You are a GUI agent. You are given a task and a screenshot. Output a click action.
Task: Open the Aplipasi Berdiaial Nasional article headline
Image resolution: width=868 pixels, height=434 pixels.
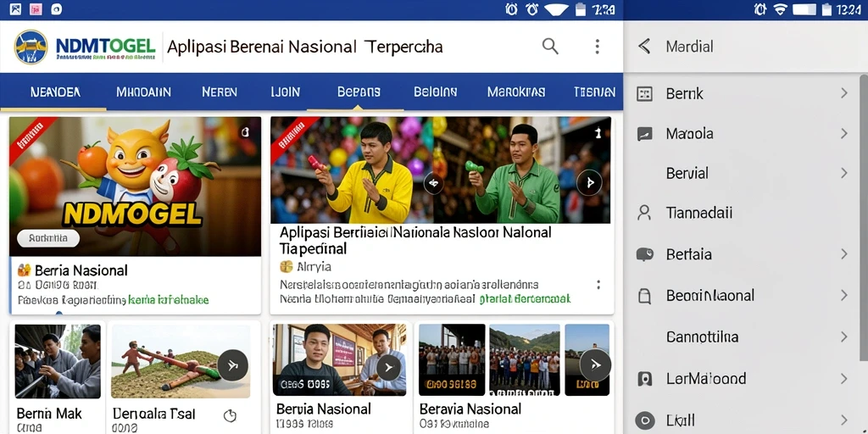(415, 240)
